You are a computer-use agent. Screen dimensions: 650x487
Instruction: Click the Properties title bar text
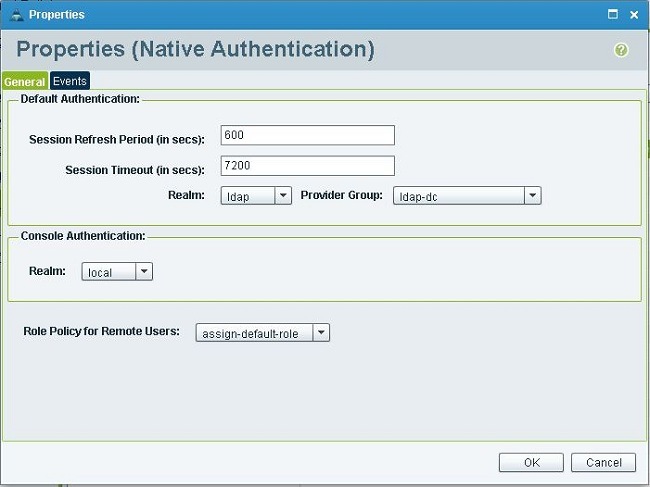[x=56, y=15]
